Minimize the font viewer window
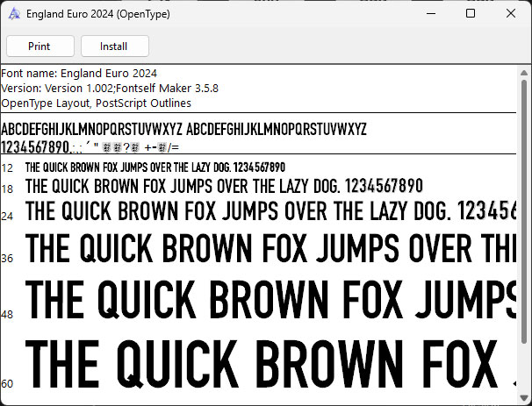532x406 pixels. tap(430, 14)
